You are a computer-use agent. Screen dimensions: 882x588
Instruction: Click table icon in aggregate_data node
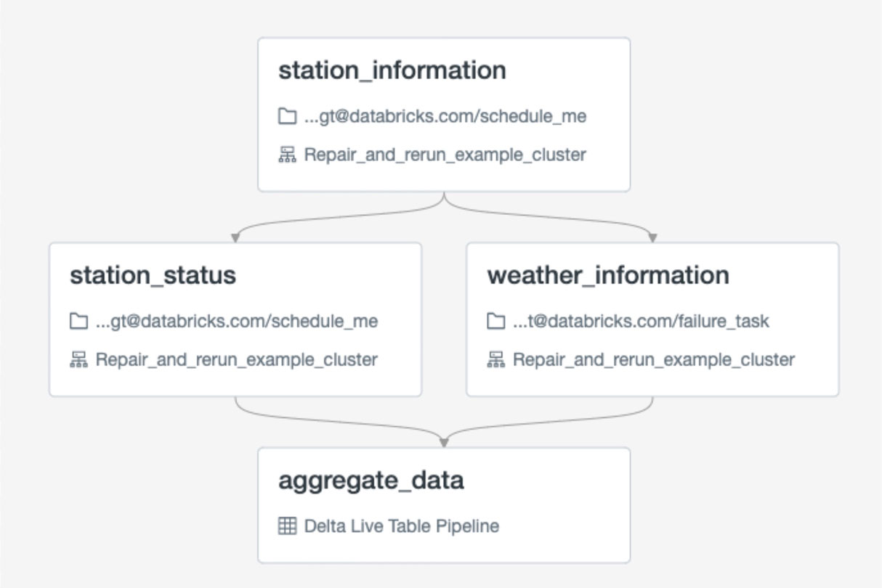pos(287,526)
